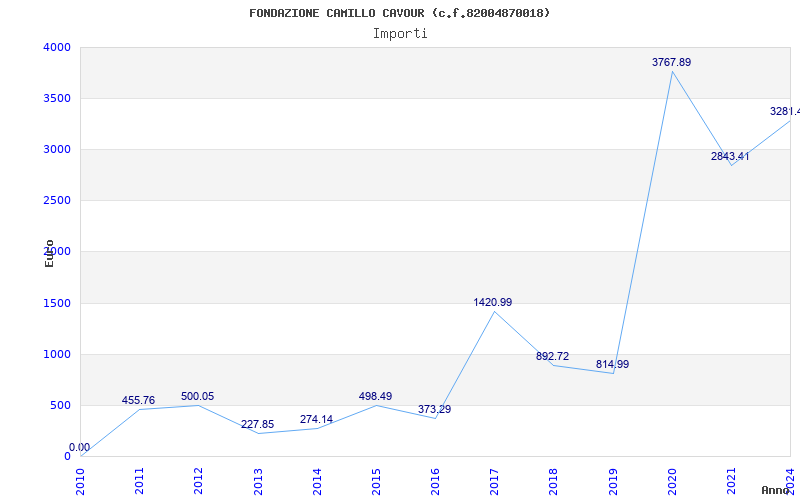The width and height of the screenshot is (800, 500).
Task: Click the 2016 x-axis year label
Action: pos(436,481)
